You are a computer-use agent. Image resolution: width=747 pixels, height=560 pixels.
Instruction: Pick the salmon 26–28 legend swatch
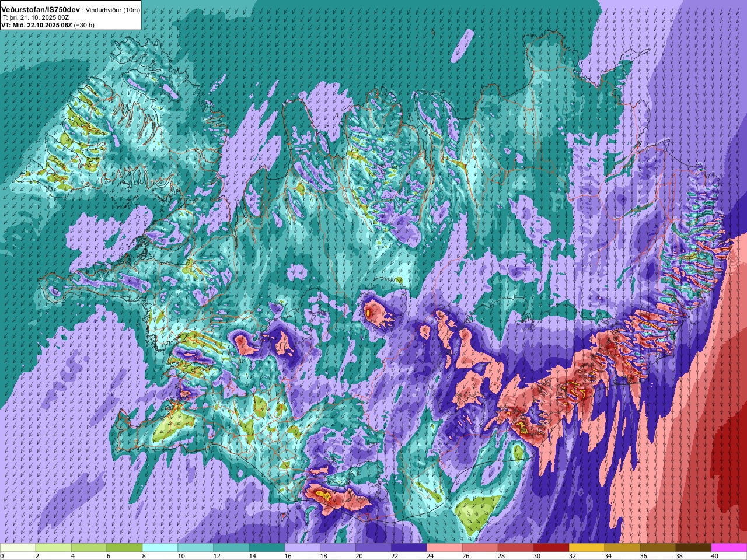pyautogui.click(x=480, y=548)
